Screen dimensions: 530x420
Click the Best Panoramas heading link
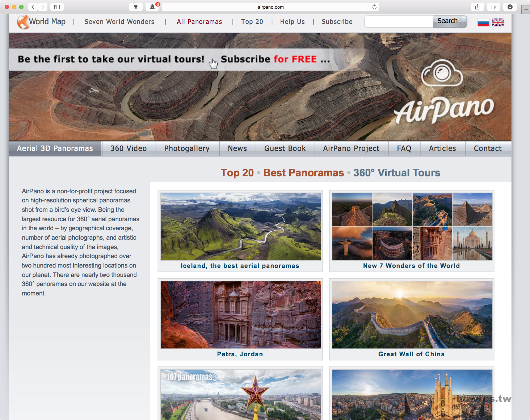click(x=304, y=173)
